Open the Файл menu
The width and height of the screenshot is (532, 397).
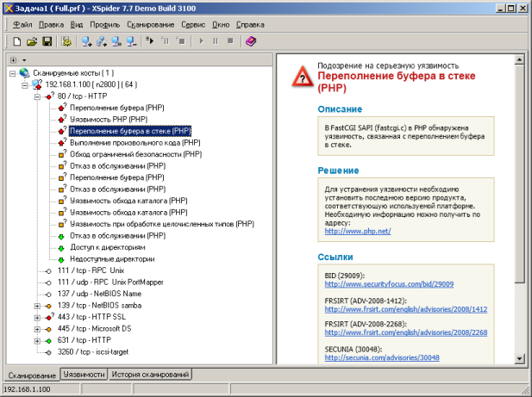click(22, 25)
